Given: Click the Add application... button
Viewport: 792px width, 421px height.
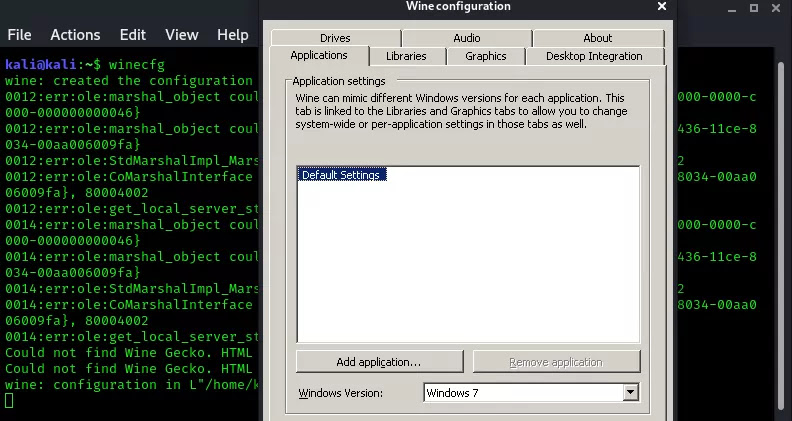Looking at the screenshot, I should click(379, 362).
